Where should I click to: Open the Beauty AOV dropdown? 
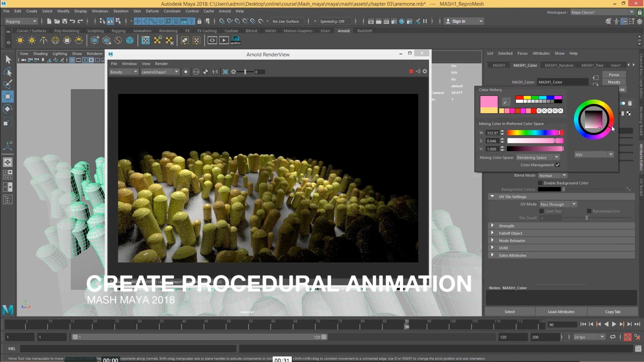click(x=124, y=72)
